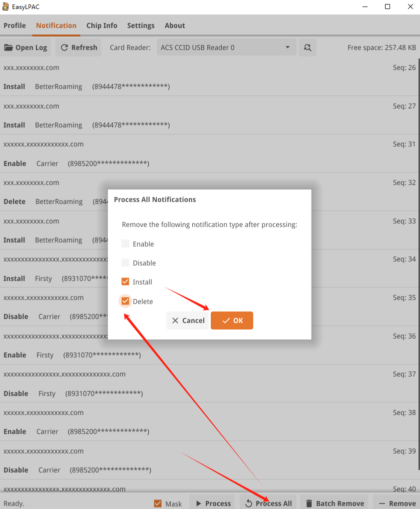
Task: Select the Seq 37 Disable Firsty notification
Action: point(200,383)
